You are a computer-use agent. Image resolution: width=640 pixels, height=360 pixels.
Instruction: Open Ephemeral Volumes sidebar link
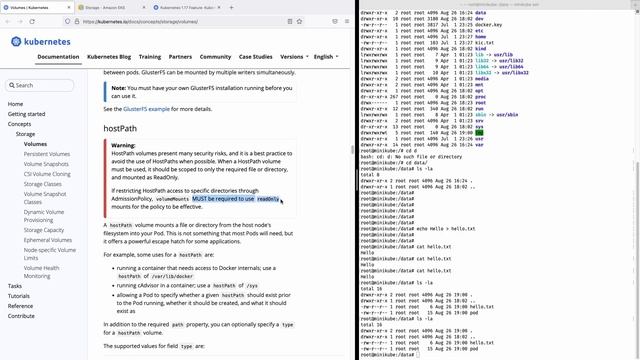tap(47, 240)
